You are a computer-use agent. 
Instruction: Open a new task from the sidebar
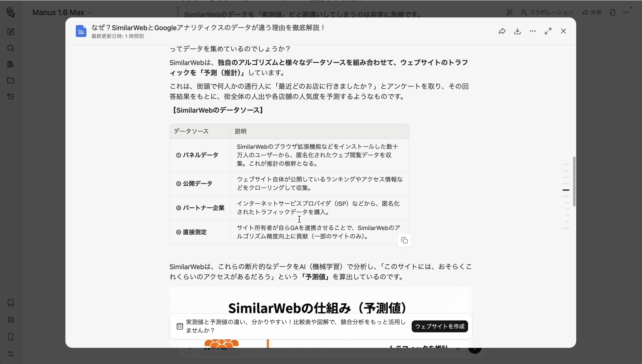coord(10,32)
